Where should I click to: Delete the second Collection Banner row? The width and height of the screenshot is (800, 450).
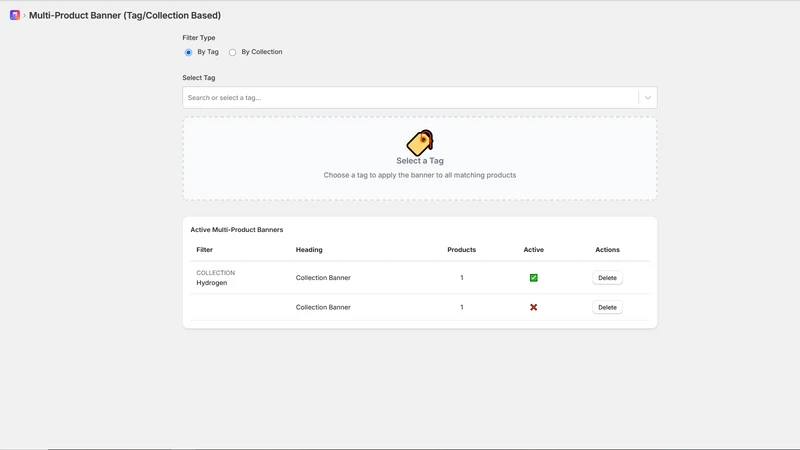click(607, 307)
